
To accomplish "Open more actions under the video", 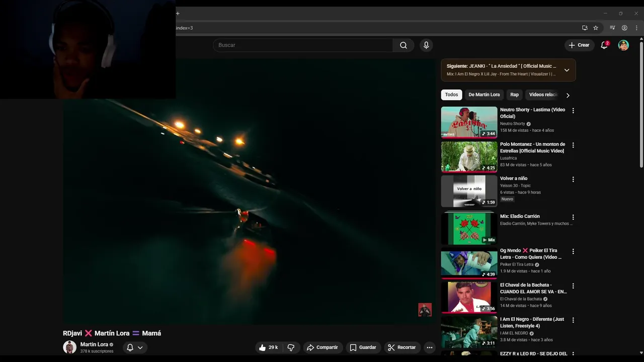I will click(x=429, y=347).
